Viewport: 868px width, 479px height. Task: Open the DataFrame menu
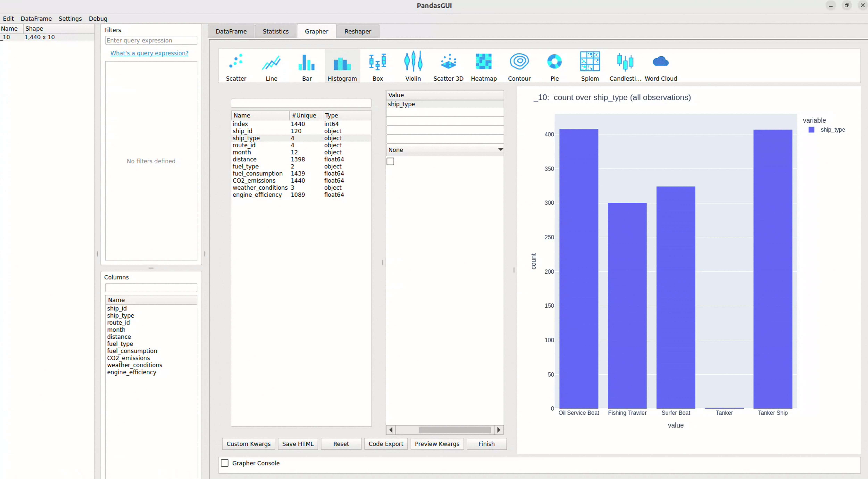(x=36, y=19)
